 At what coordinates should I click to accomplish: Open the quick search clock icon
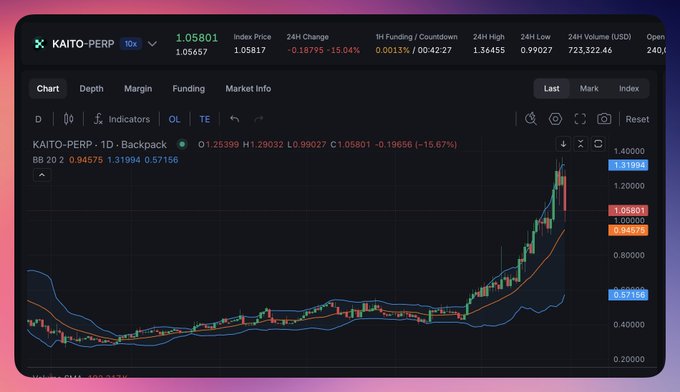(x=531, y=119)
